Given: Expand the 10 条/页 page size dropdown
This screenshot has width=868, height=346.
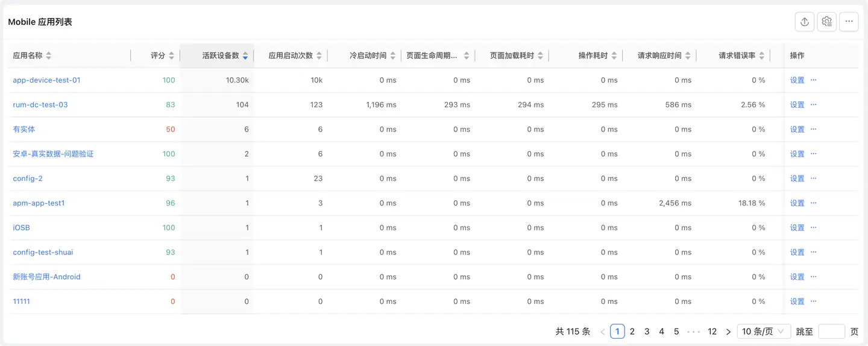Looking at the screenshot, I should (764, 332).
